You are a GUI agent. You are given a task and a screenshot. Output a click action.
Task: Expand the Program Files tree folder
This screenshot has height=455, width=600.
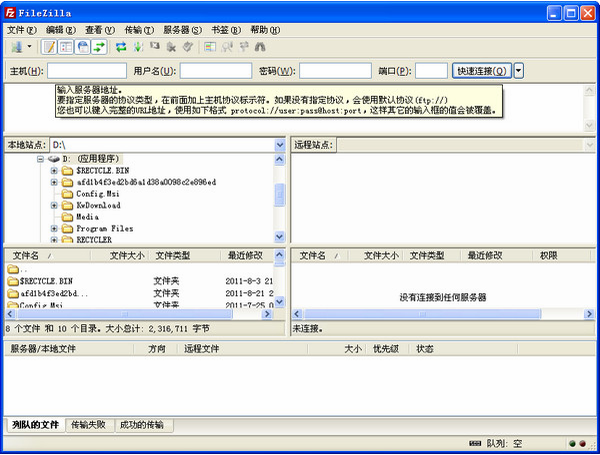(x=54, y=228)
